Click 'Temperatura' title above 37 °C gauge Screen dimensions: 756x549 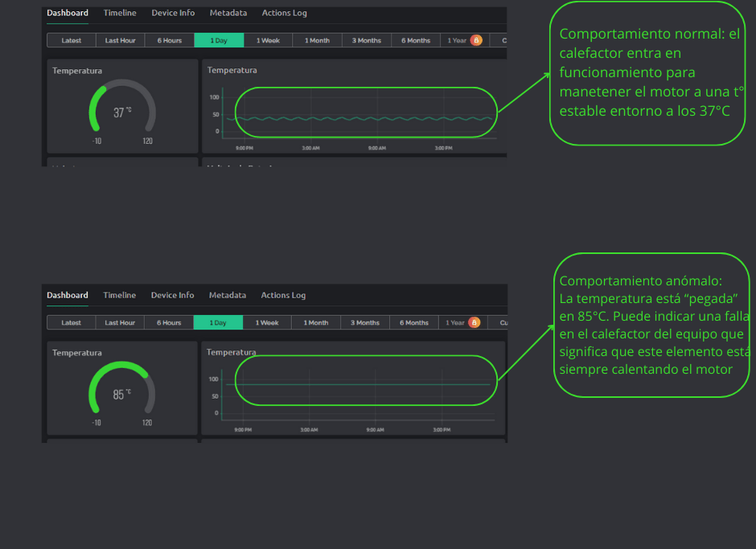[x=77, y=71]
